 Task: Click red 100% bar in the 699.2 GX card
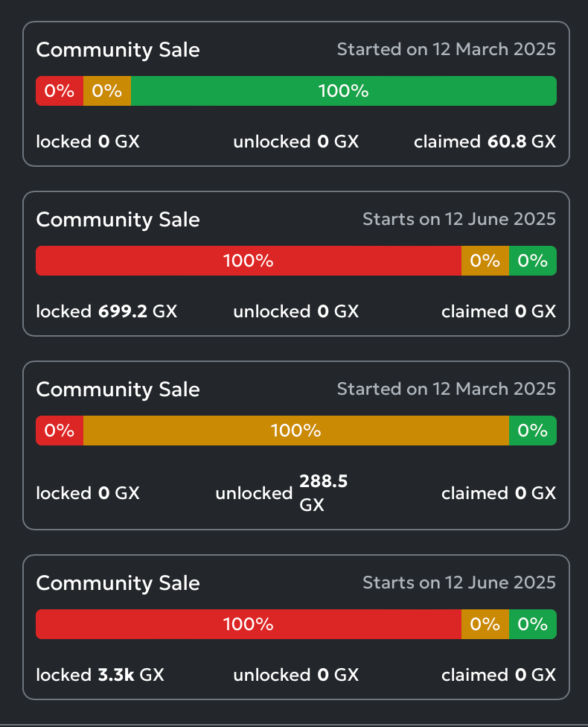248,261
